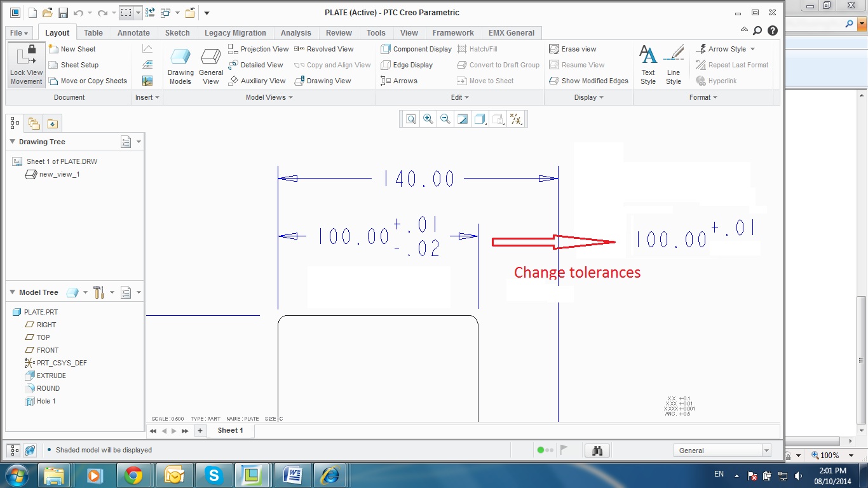The width and height of the screenshot is (868, 488).
Task: Open the Legacy Migration tab
Action: [x=235, y=33]
